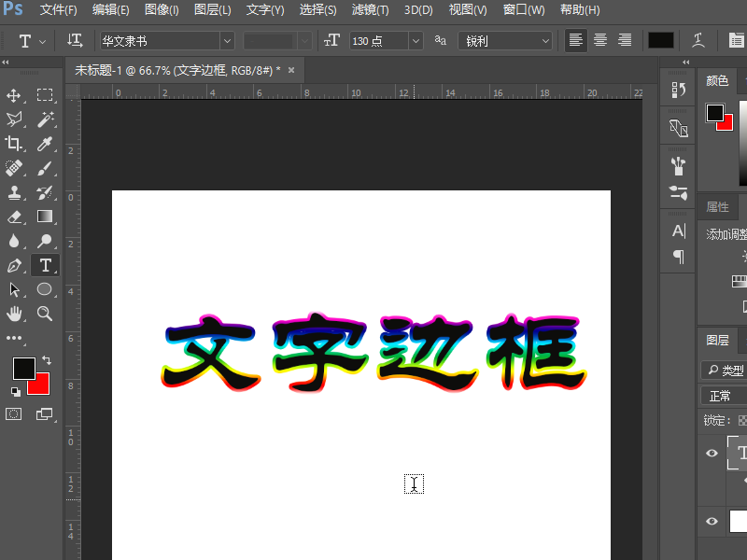Select the Clone Stamp tool

[x=15, y=193]
